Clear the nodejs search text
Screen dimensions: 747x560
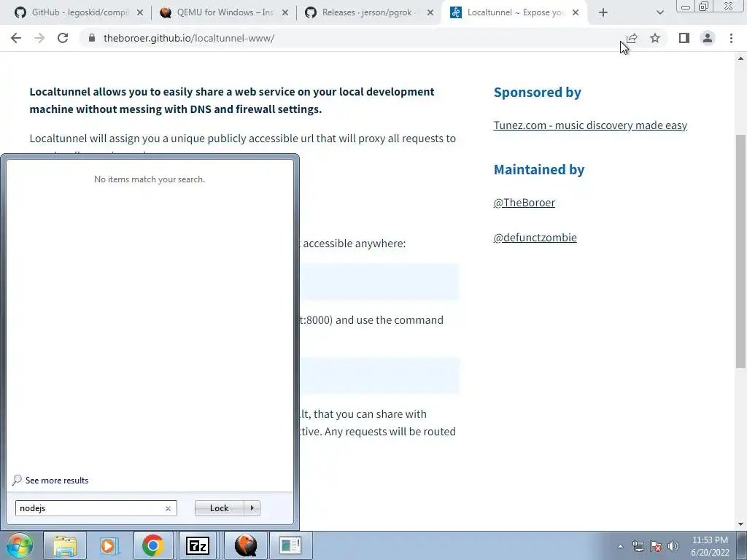pos(169,508)
